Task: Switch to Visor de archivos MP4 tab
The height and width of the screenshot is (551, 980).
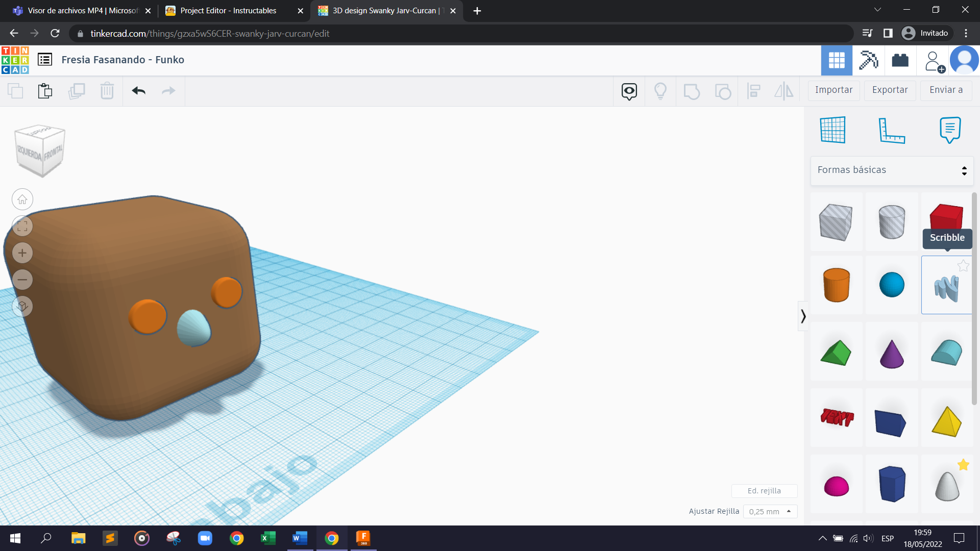Action: (x=82, y=11)
